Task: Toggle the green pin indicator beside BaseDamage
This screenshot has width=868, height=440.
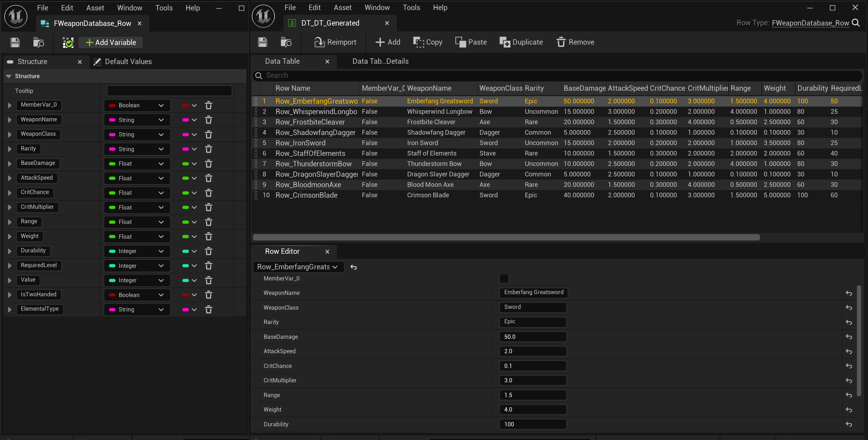Action: pos(186,163)
